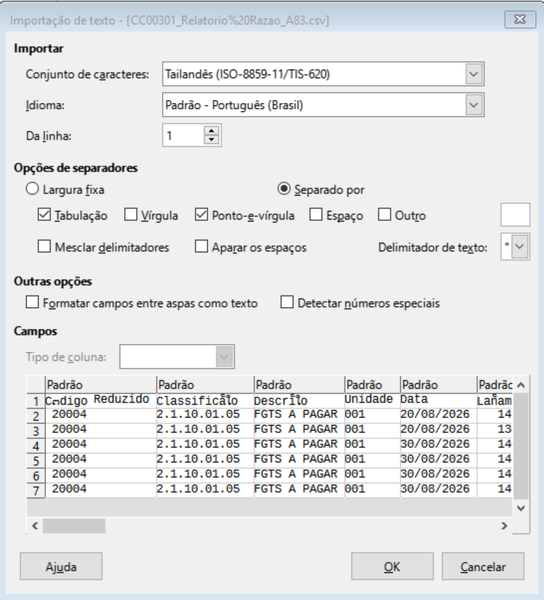Screen dimensions: 544x600
Task: Select the Classificação column Padrão header
Action: pos(205,385)
